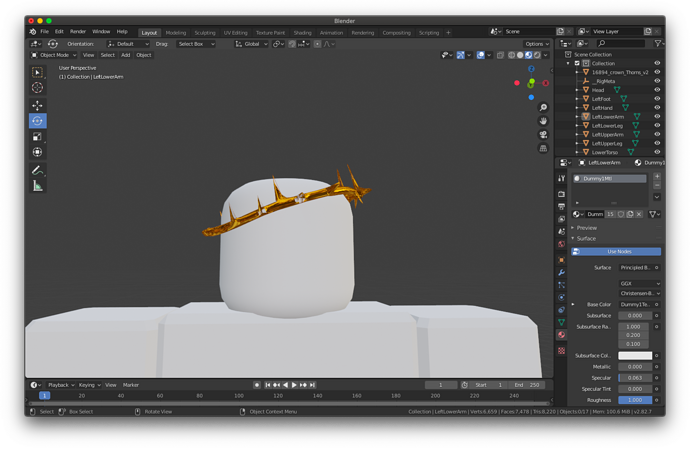Viewport: 690px width, 449px height.
Task: Pick the Measure tool
Action: point(37,186)
